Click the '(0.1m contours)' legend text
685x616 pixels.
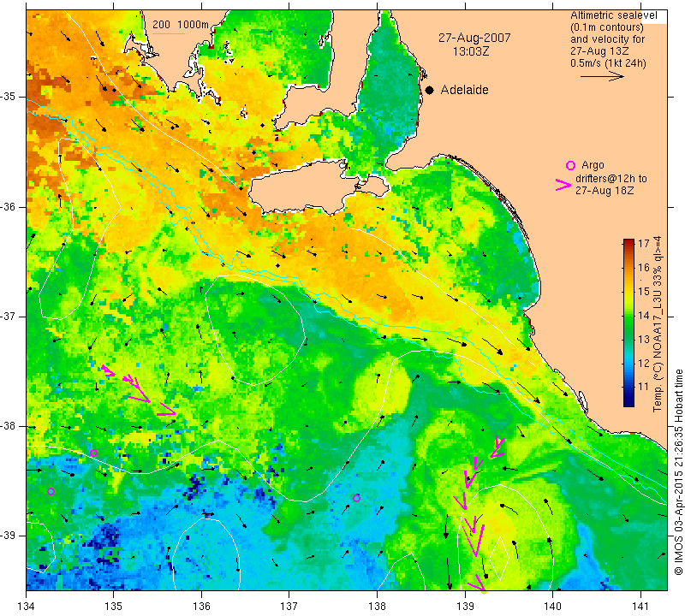click(x=607, y=27)
